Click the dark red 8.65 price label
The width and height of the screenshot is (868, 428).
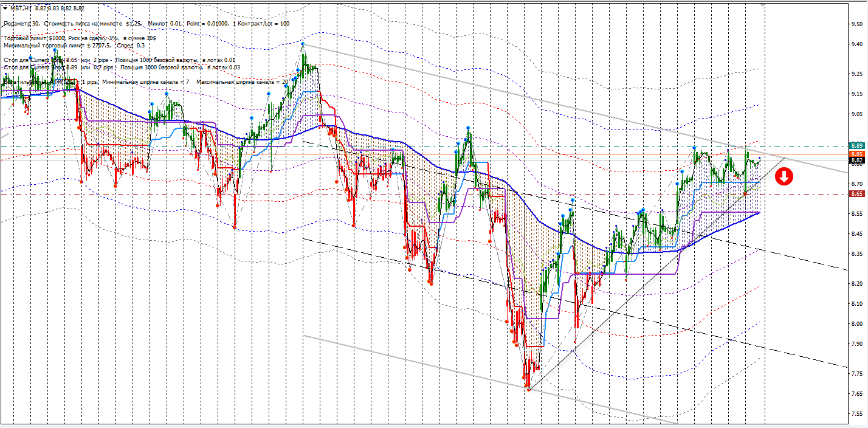[x=857, y=193]
